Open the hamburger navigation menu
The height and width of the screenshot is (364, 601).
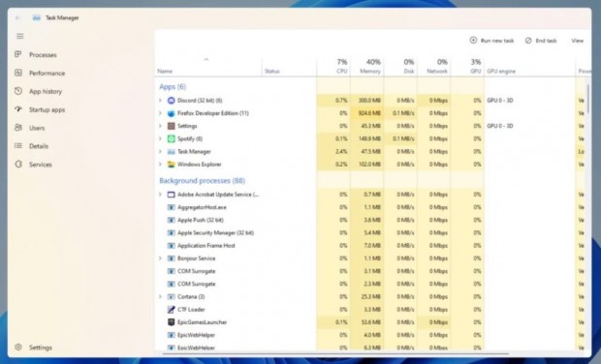[20, 36]
